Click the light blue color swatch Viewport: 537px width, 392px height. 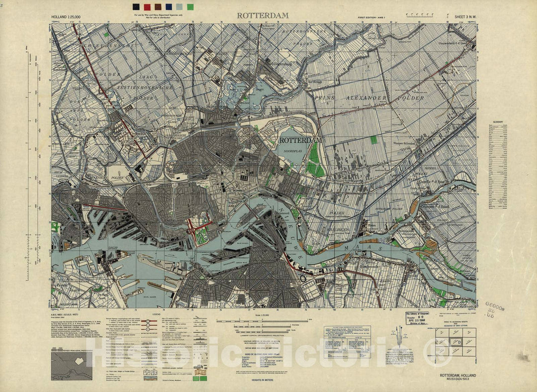[179, 7]
